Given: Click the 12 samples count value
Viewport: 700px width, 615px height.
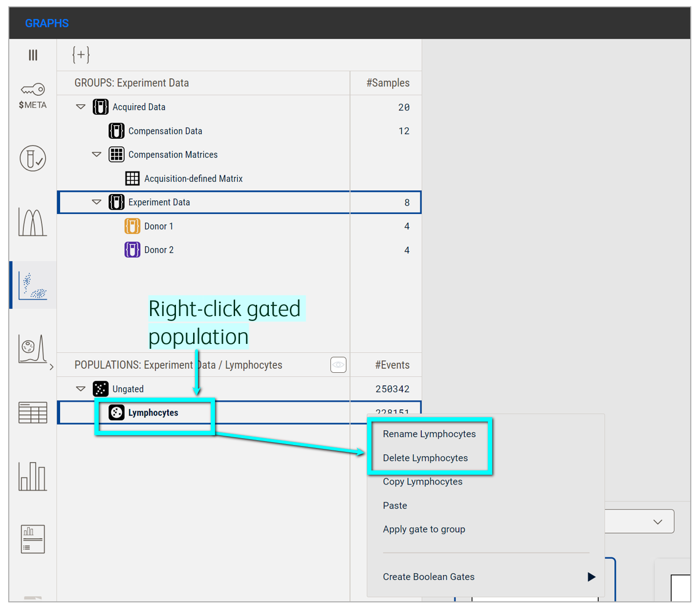Looking at the screenshot, I should 404,131.
